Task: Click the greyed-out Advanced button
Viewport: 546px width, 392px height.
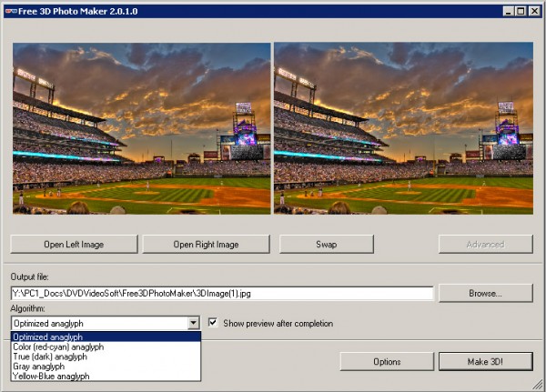Action: tap(485, 245)
